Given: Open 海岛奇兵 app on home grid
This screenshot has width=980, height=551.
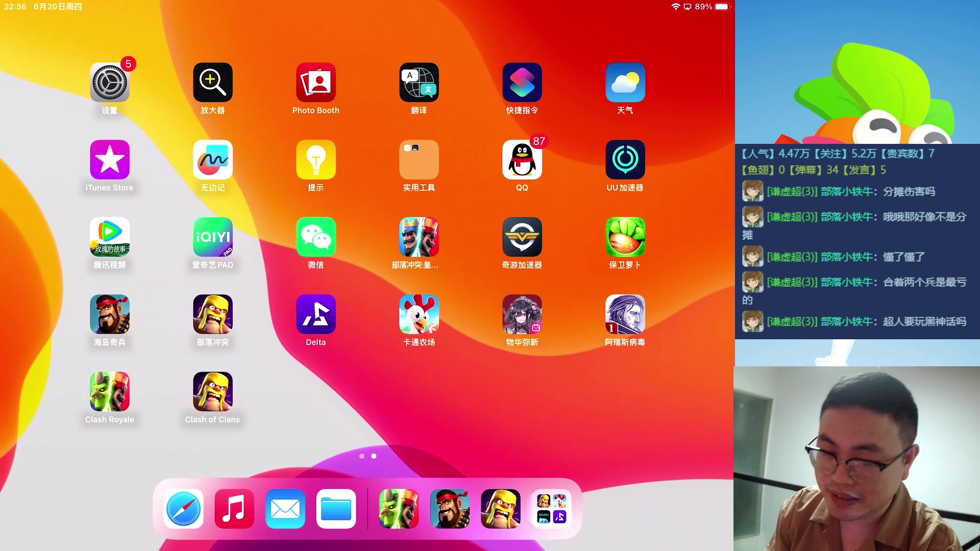Looking at the screenshot, I should click(110, 314).
